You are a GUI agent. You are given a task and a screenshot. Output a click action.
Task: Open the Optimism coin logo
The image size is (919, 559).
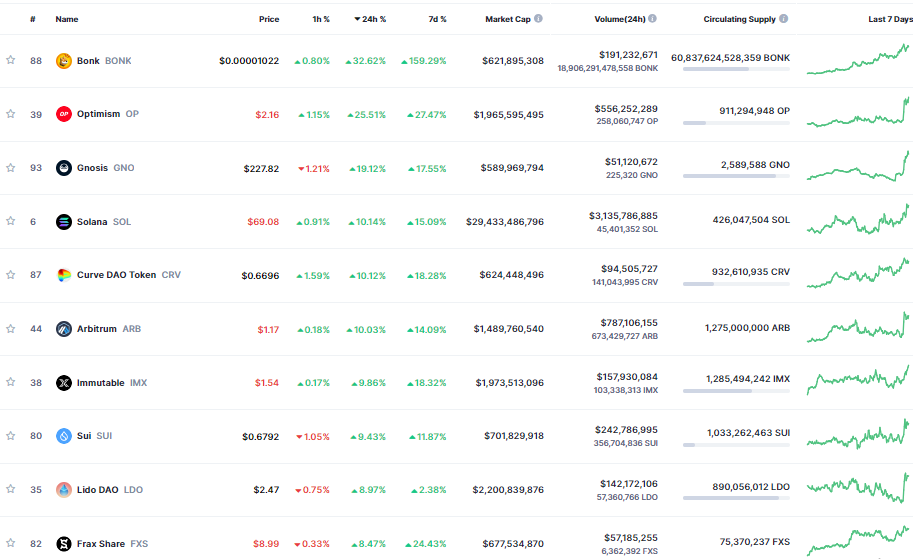(63, 114)
